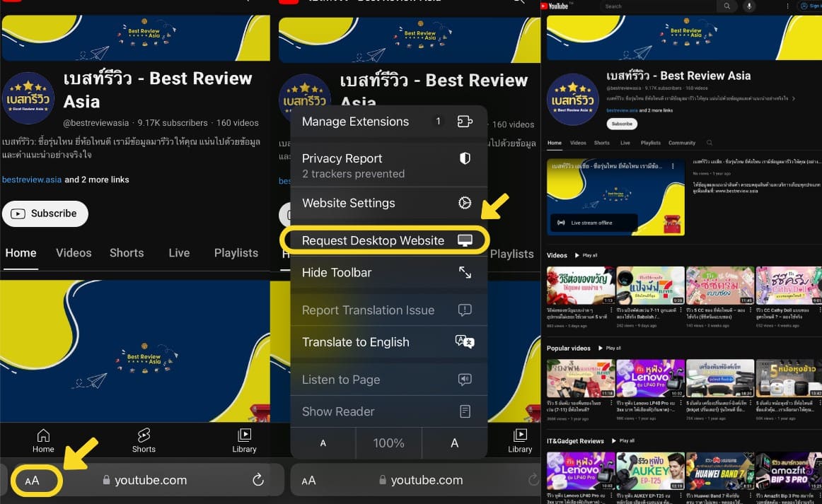Tap the youtube.com address field in left panel
The height and width of the screenshot is (504, 822).
tap(145, 480)
